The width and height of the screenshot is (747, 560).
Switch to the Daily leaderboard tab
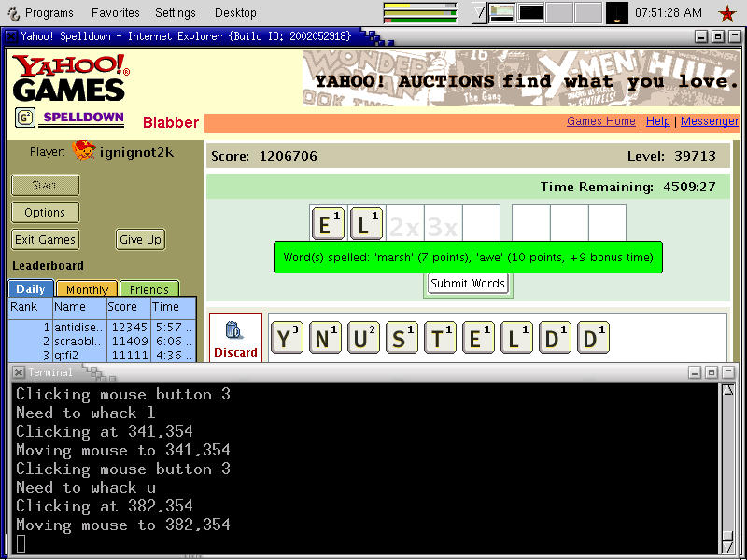point(31,289)
